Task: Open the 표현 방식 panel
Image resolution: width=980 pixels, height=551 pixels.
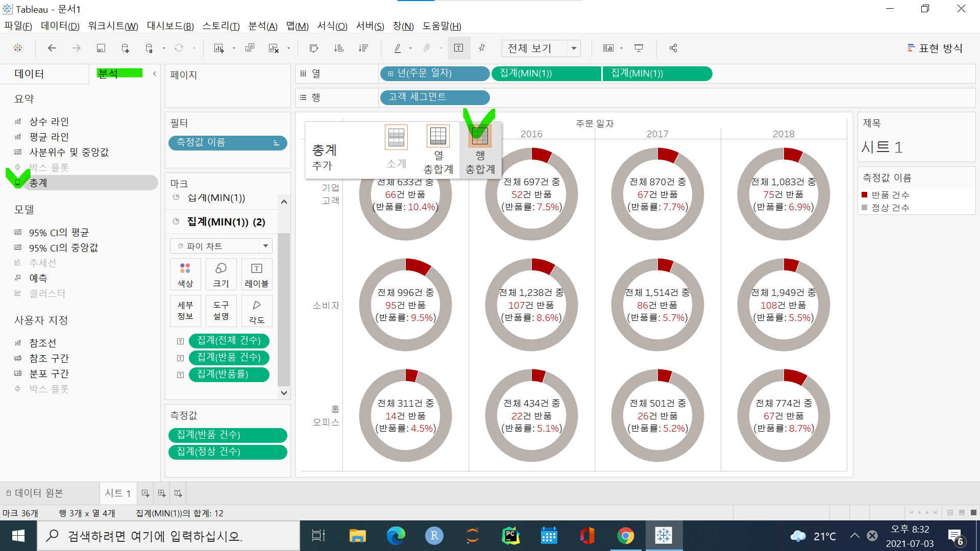Action: (x=935, y=48)
